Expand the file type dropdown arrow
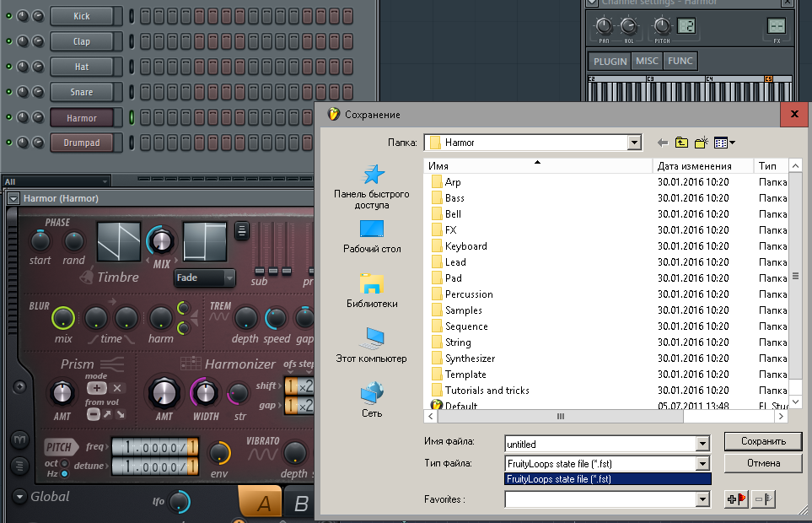Image resolution: width=812 pixels, height=523 pixels. point(702,463)
